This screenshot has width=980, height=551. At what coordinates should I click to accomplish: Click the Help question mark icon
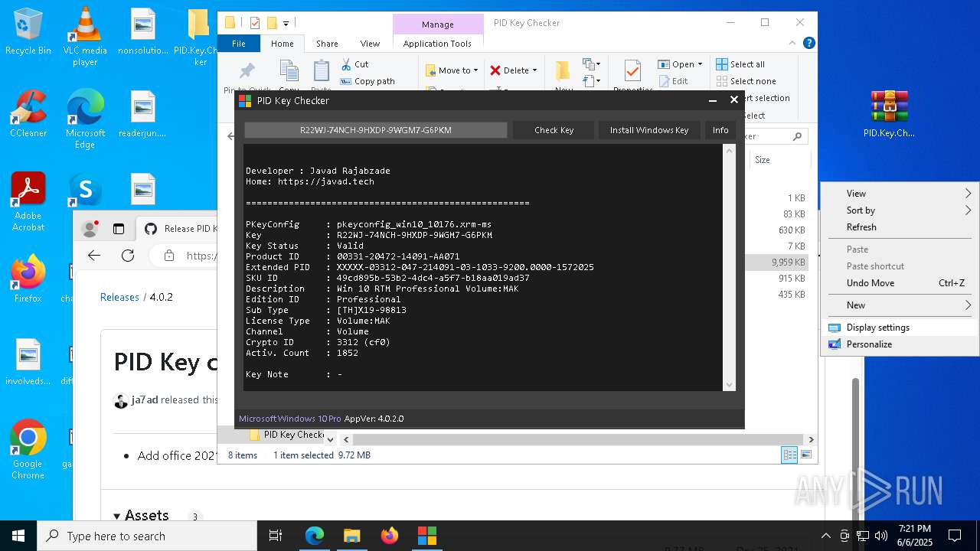[x=809, y=44]
